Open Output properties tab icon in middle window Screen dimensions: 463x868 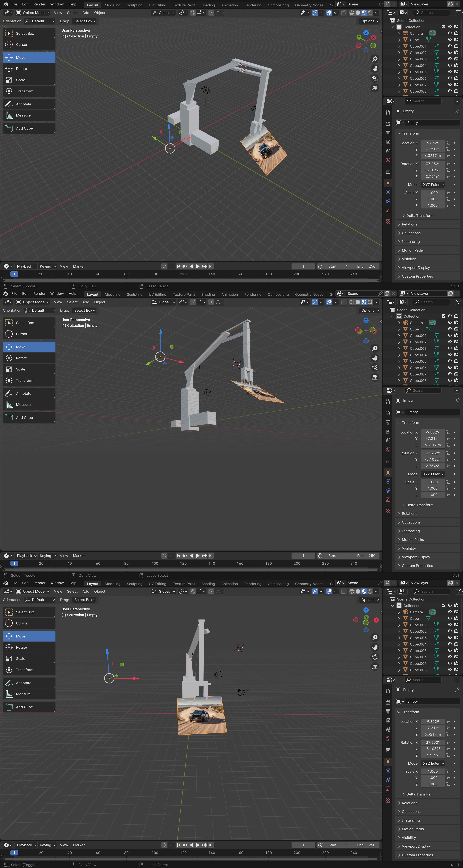tap(388, 422)
